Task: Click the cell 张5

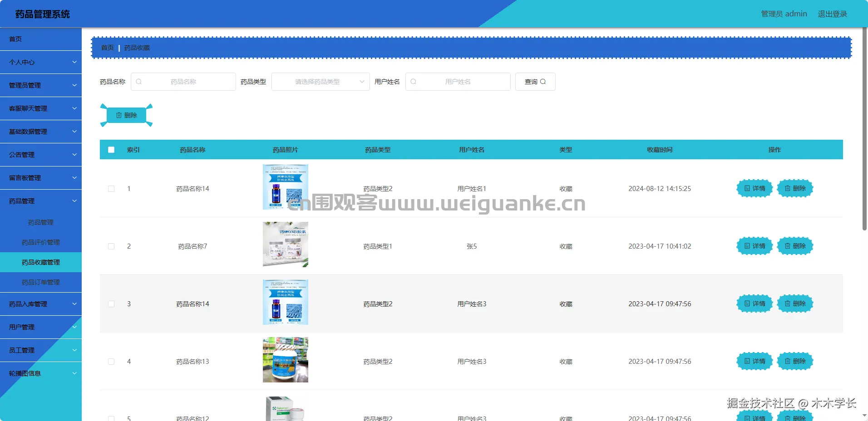Action: click(x=472, y=246)
